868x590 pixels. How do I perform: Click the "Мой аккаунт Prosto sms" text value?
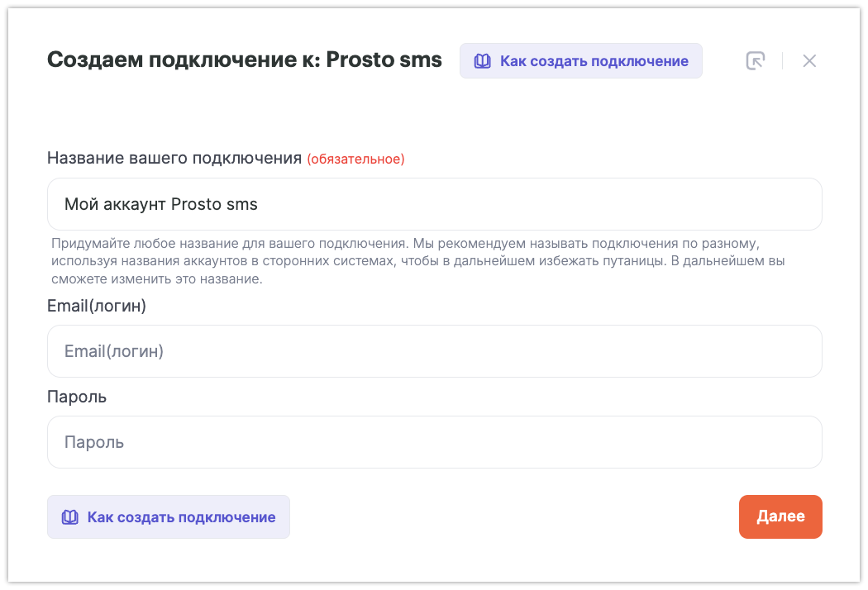pyautogui.click(x=161, y=204)
